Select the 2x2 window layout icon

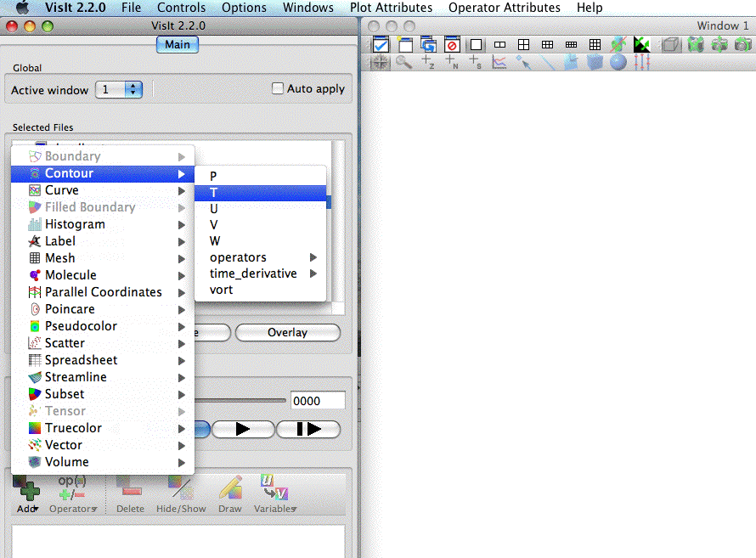click(x=524, y=44)
